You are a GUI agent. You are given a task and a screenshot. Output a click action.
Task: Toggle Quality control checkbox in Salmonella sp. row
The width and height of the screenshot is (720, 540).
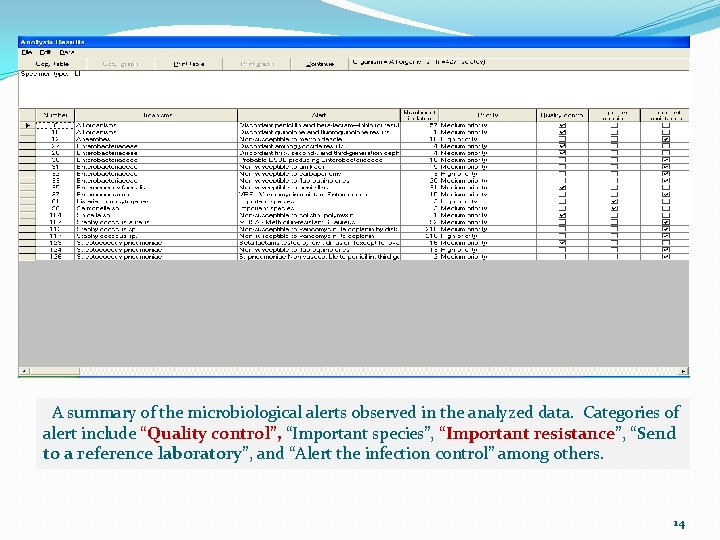pos(562,208)
